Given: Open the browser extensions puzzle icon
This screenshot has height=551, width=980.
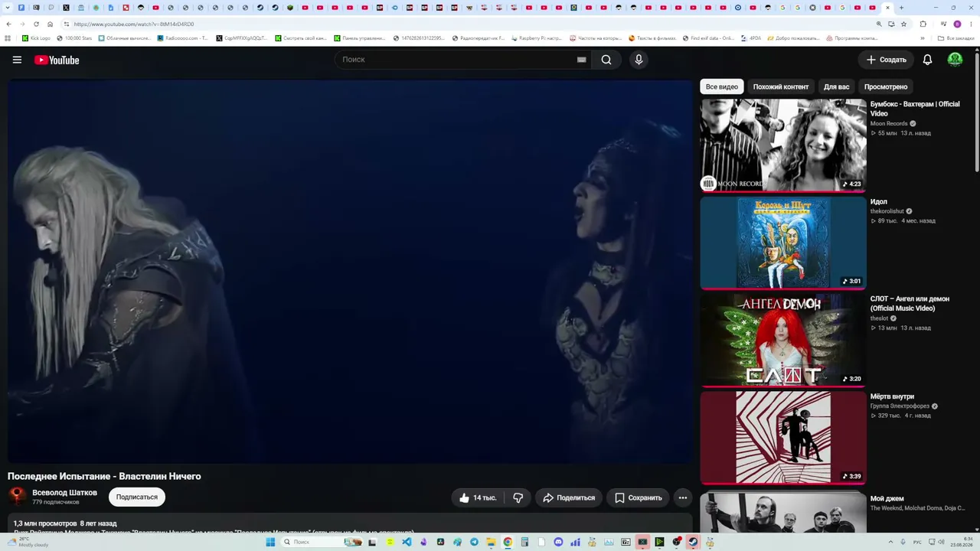Looking at the screenshot, I should pos(923,24).
